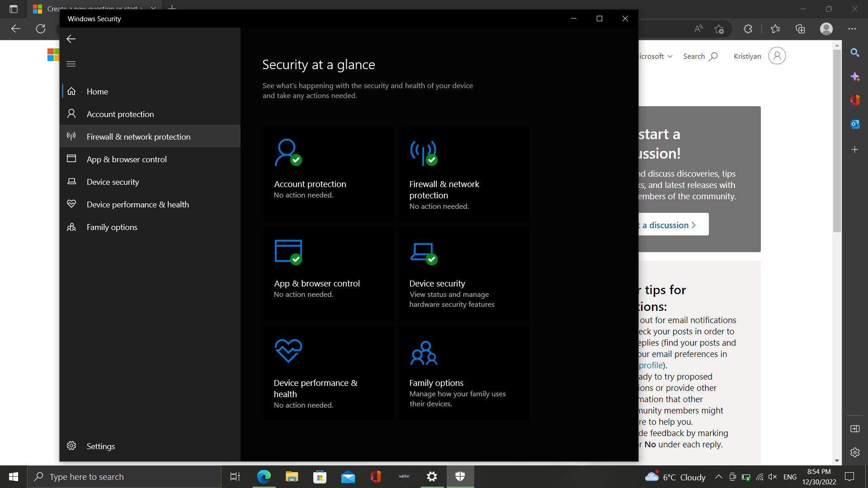Open Family options tile title

click(x=436, y=383)
